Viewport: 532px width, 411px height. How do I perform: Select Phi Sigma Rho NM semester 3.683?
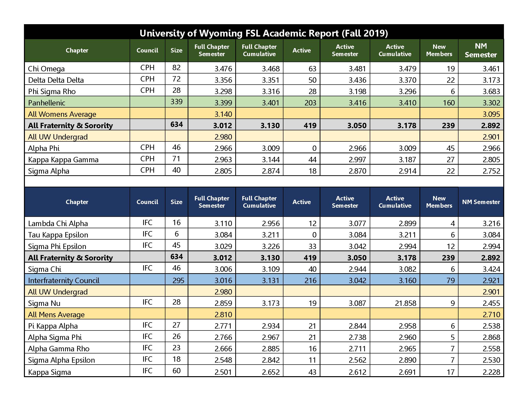click(x=491, y=91)
